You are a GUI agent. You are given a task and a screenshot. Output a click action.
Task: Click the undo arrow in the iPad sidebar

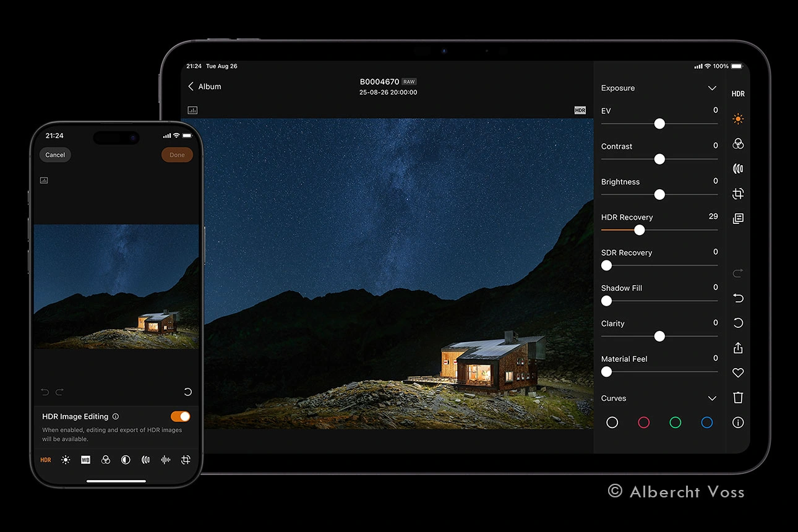tap(737, 298)
